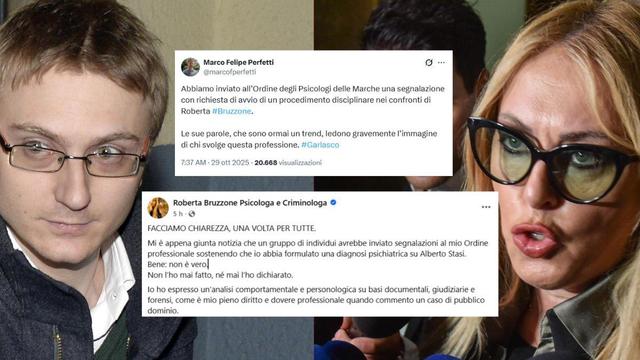Viewport: 640px width, 360px height.
Task: Click the paragraph starting Io ho espresso
Action: (x=316, y=300)
